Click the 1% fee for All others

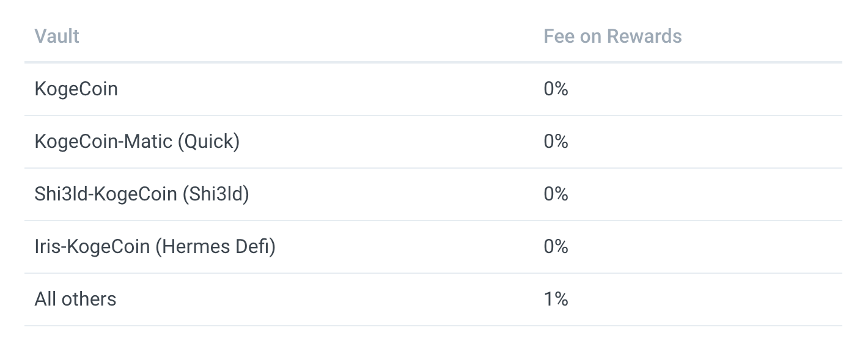(x=556, y=299)
